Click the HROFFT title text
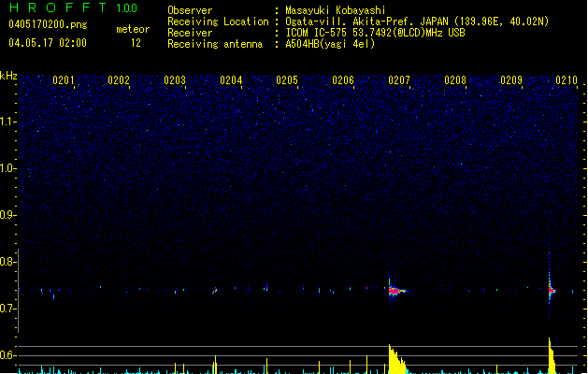 coord(54,8)
